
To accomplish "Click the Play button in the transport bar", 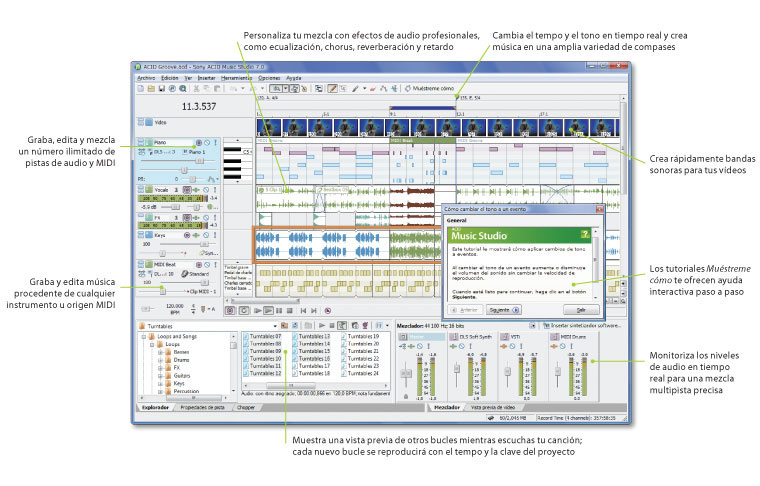I will (268, 311).
